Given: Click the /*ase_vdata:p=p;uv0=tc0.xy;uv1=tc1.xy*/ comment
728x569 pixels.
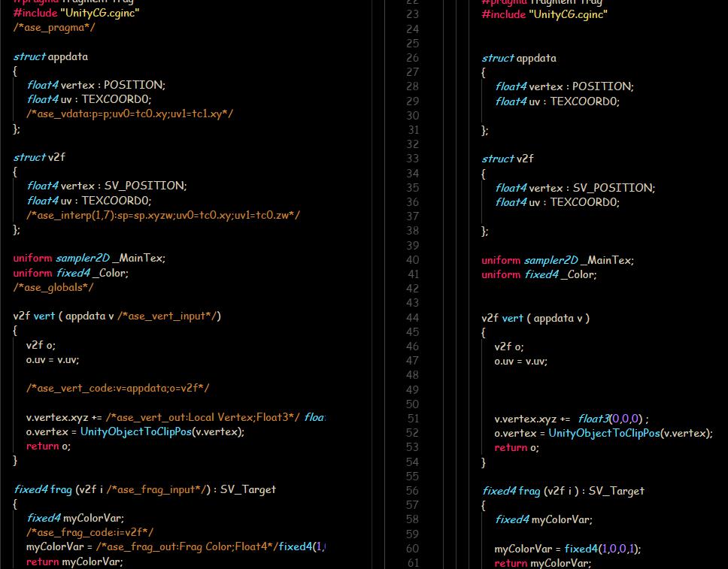Looking at the screenshot, I should pyautogui.click(x=129, y=113).
